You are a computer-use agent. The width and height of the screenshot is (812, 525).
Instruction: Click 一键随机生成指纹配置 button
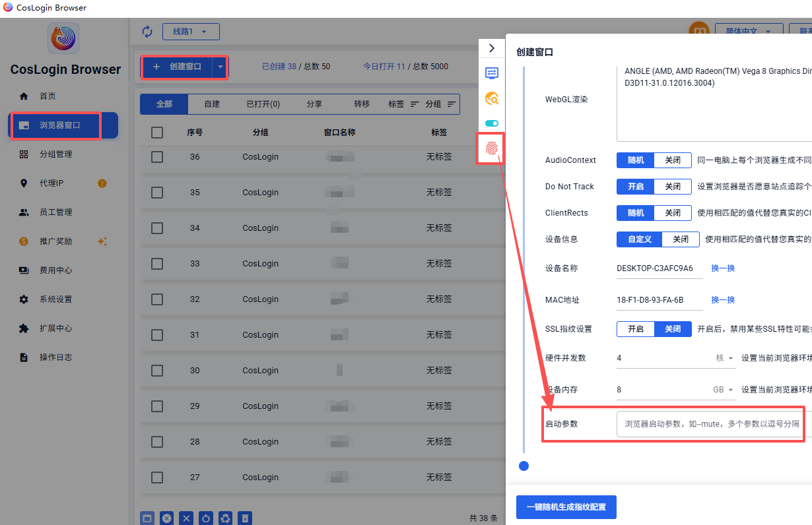[x=566, y=507]
